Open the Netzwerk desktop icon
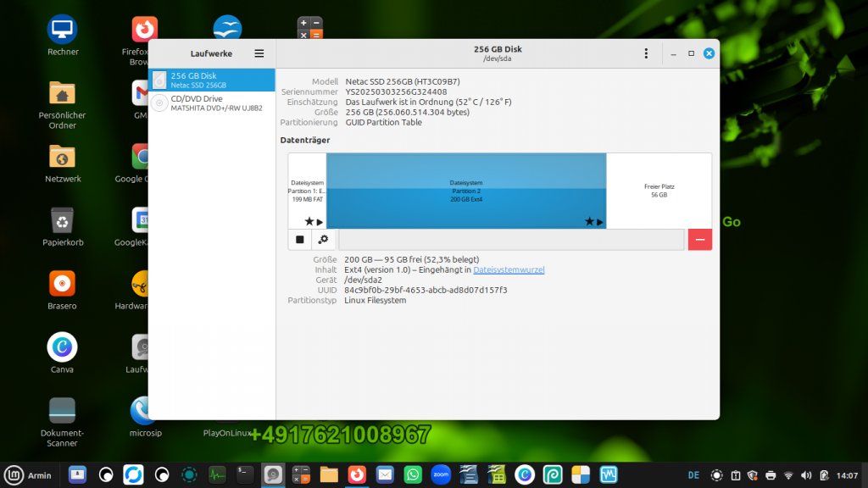Screen dimensions: 868x488 [62, 157]
